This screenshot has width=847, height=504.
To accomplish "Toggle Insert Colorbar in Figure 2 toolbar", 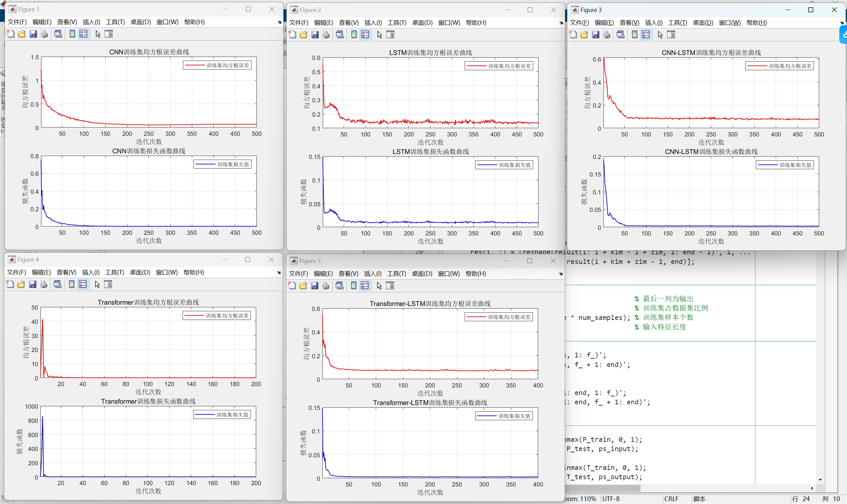I will tap(354, 35).
